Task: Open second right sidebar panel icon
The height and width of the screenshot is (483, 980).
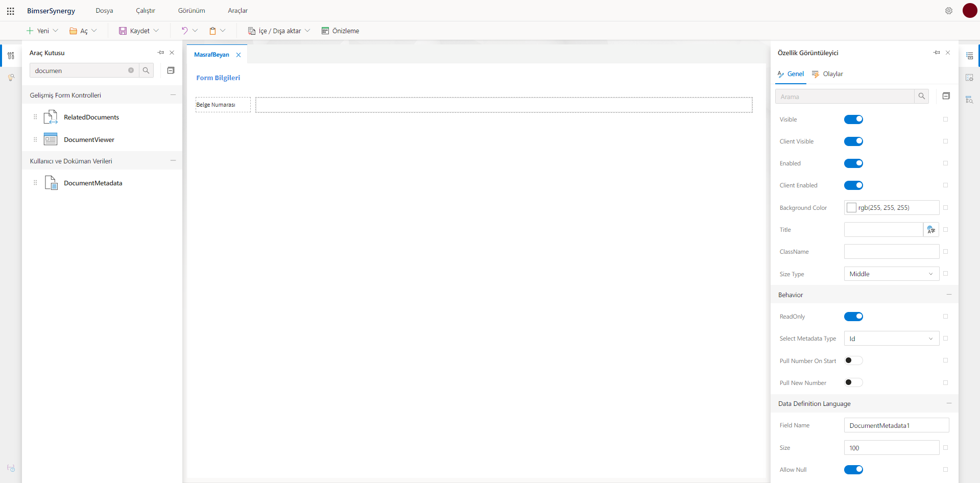Action: click(x=969, y=78)
